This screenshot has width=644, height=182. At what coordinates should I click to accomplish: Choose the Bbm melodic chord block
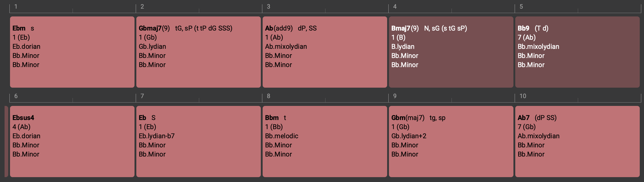pos(325,142)
